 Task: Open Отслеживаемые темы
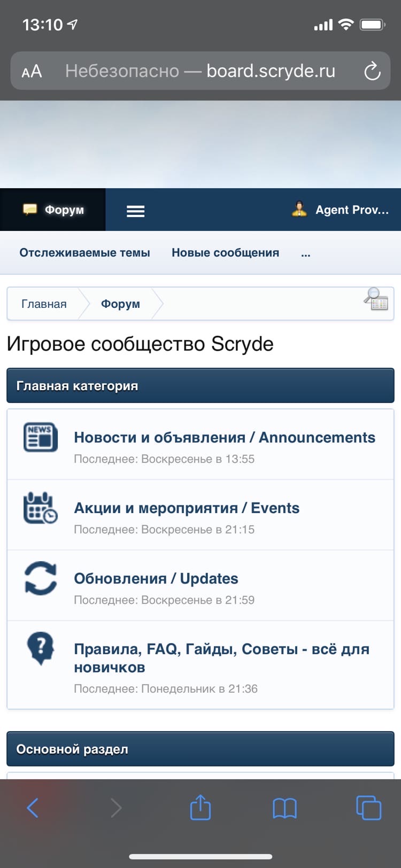(84, 253)
